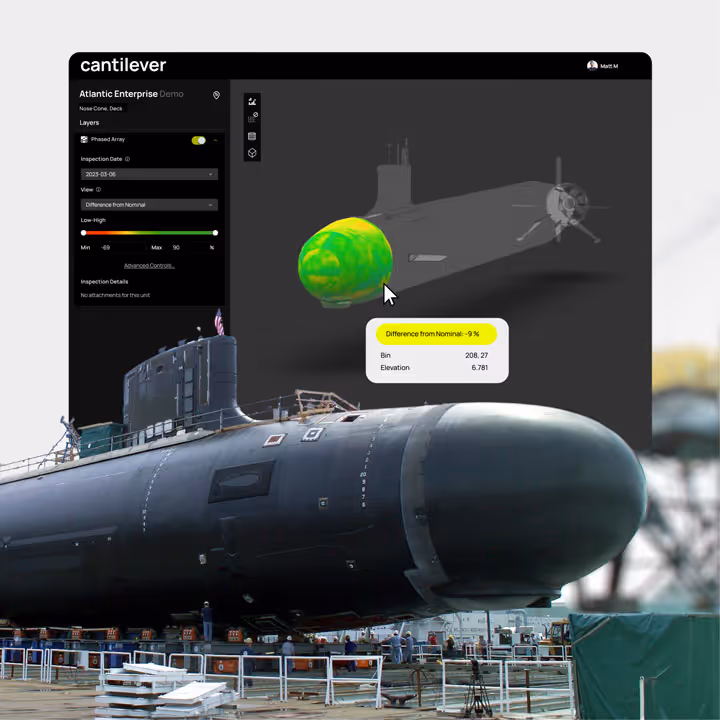The width and height of the screenshot is (720, 720).
Task: Click the info icon next to Inspection Date
Action: point(128,159)
